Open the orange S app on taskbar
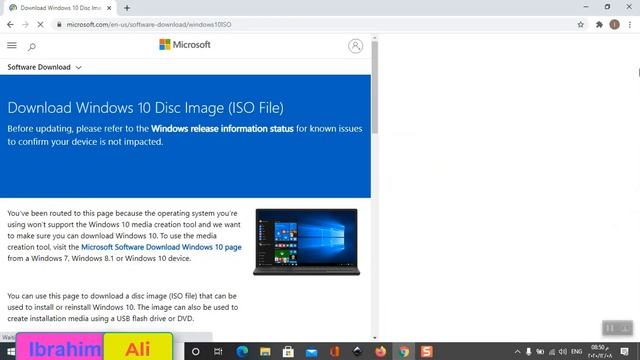640x360 pixels. (x=427, y=351)
